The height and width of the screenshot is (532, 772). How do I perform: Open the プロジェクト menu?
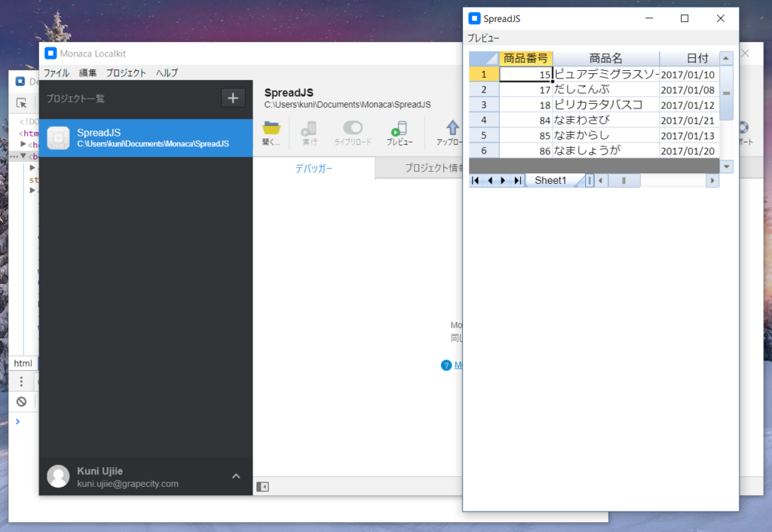pyautogui.click(x=126, y=73)
